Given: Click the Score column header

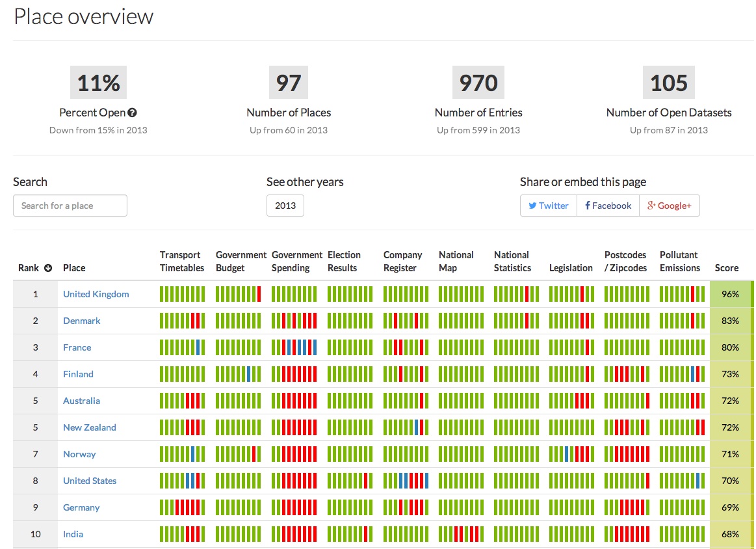Looking at the screenshot, I should [x=726, y=268].
